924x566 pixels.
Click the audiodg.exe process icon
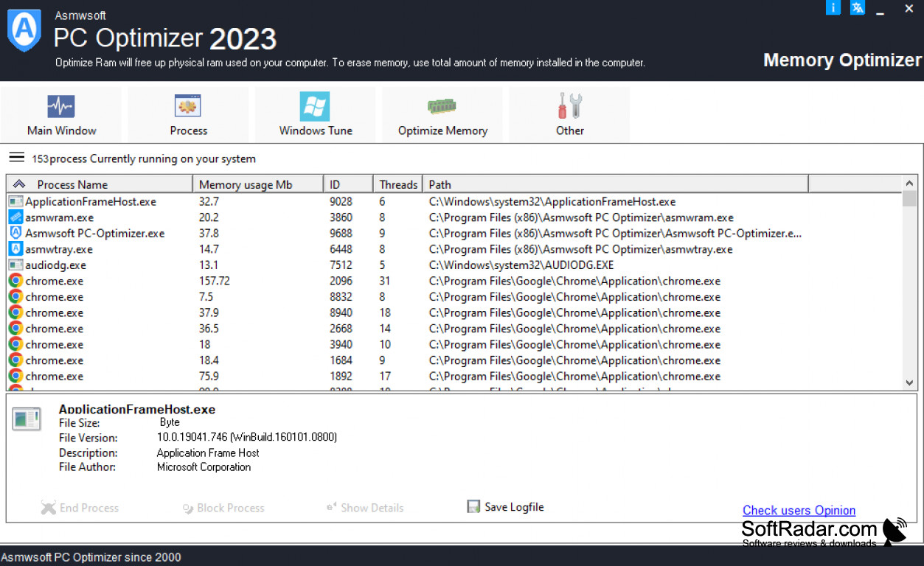click(15, 265)
